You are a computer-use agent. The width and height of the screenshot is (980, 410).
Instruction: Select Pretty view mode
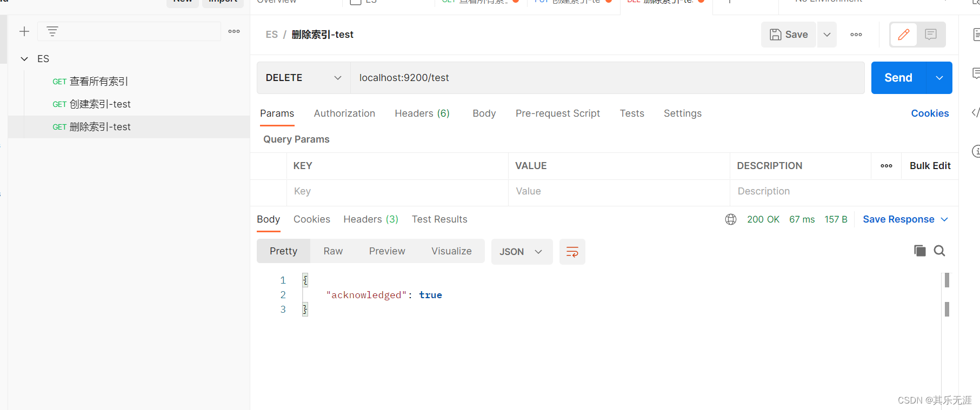click(283, 251)
